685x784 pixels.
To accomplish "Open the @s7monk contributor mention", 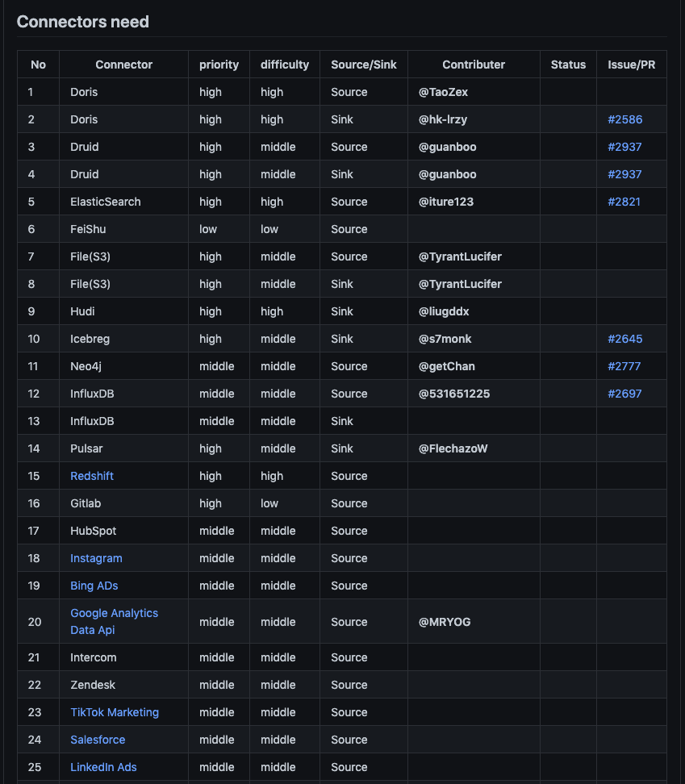I will [446, 339].
